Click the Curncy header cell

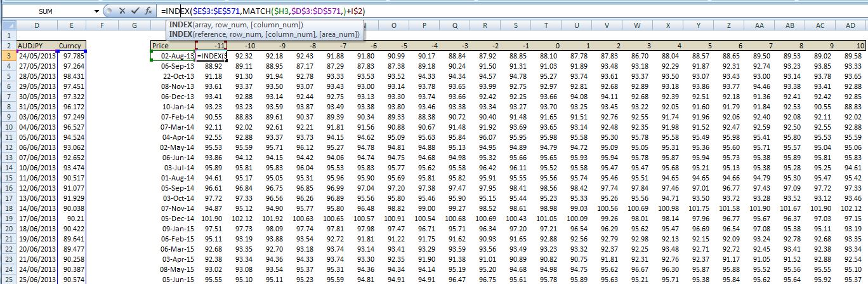[x=72, y=46]
